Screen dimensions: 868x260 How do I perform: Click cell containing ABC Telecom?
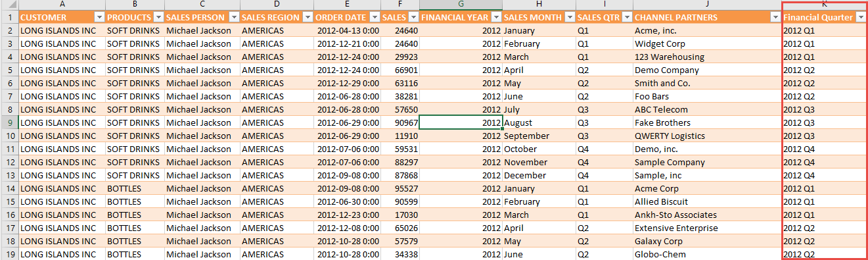click(x=708, y=109)
